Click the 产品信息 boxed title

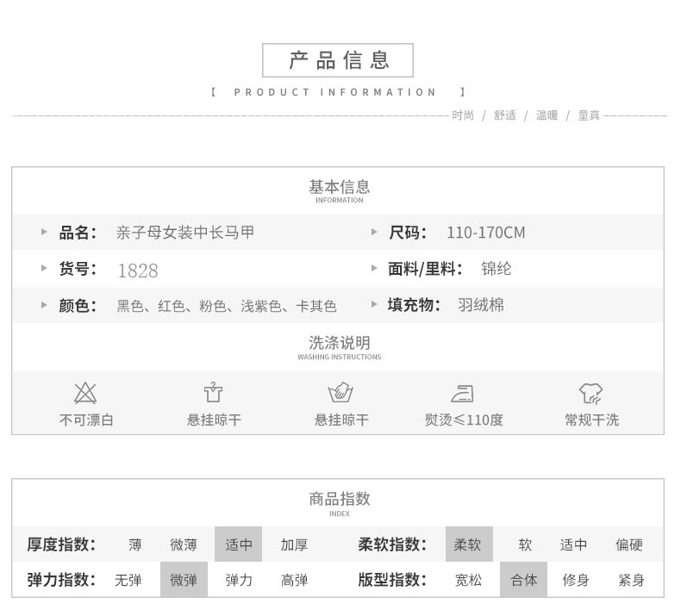tap(339, 60)
